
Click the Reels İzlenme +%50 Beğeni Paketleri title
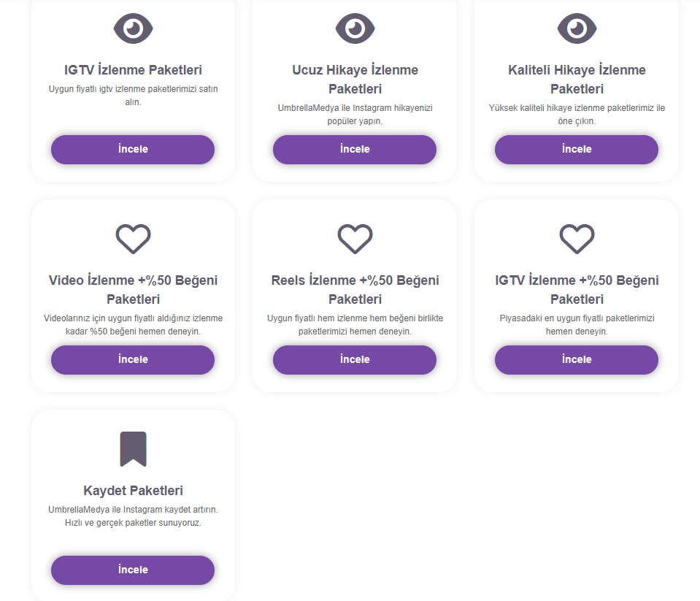355,290
